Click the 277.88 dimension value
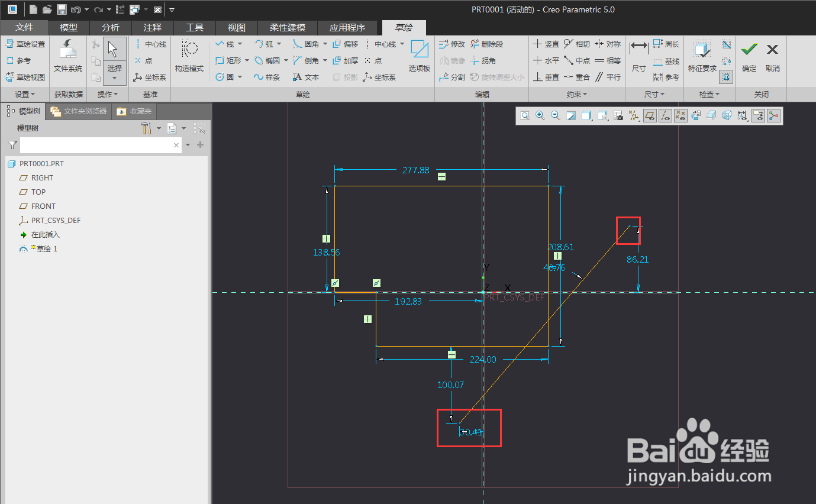Viewport: 816px width, 504px height. coord(416,170)
